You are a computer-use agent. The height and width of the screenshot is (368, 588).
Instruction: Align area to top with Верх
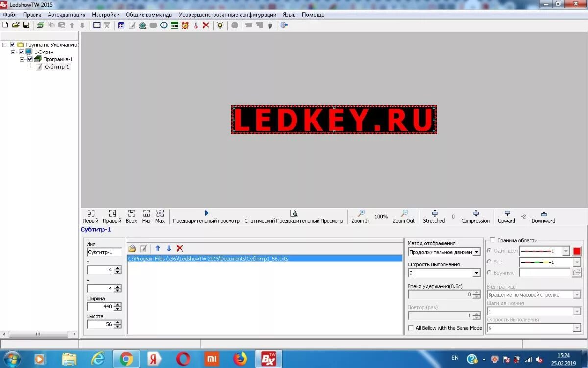click(131, 216)
